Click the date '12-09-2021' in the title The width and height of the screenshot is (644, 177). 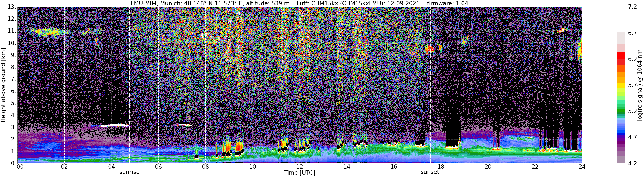[403, 3]
